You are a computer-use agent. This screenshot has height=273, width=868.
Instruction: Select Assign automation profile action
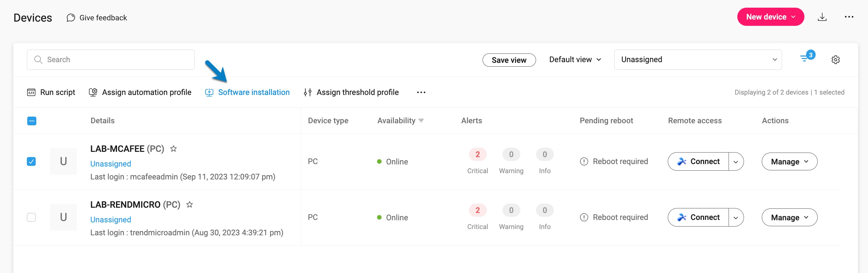coord(140,93)
